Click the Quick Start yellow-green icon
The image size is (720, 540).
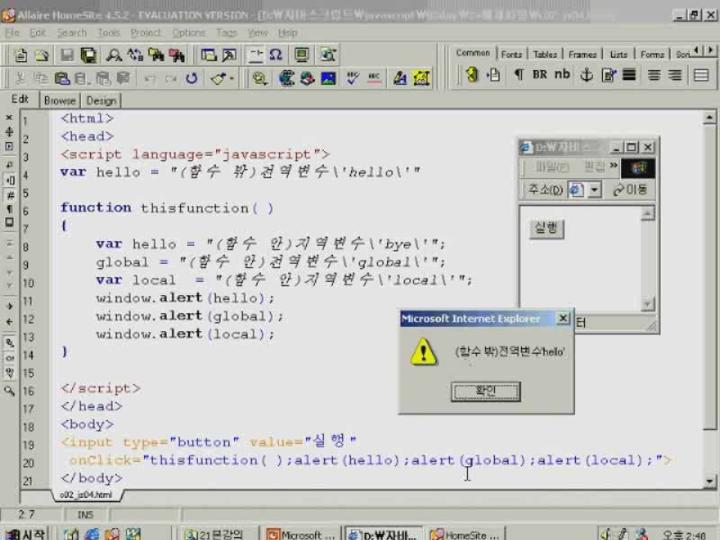point(472,75)
